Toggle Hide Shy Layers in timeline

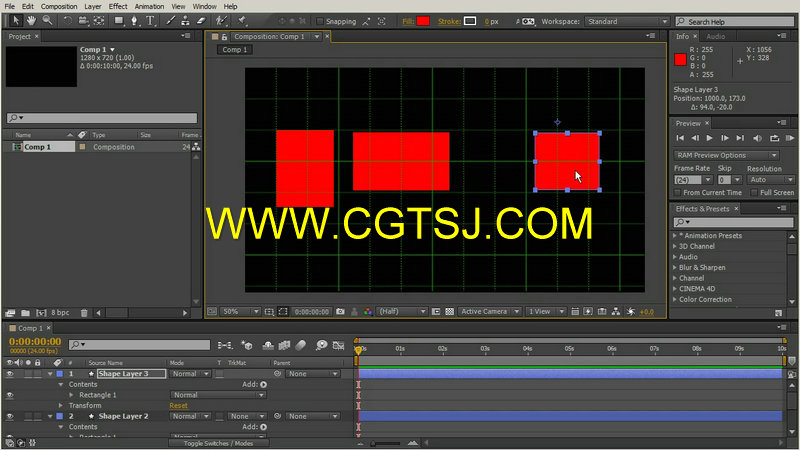(x=268, y=345)
